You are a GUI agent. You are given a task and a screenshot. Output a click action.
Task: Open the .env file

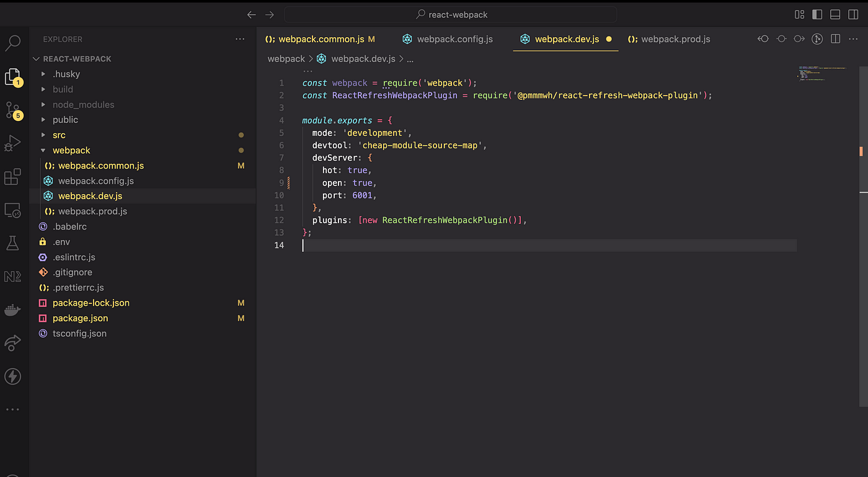(61, 242)
